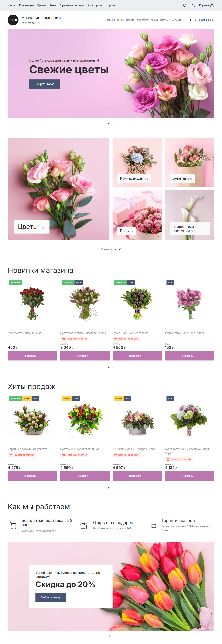Open the search magnifier icon
This screenshot has width=222, height=644.
pos(185,5)
